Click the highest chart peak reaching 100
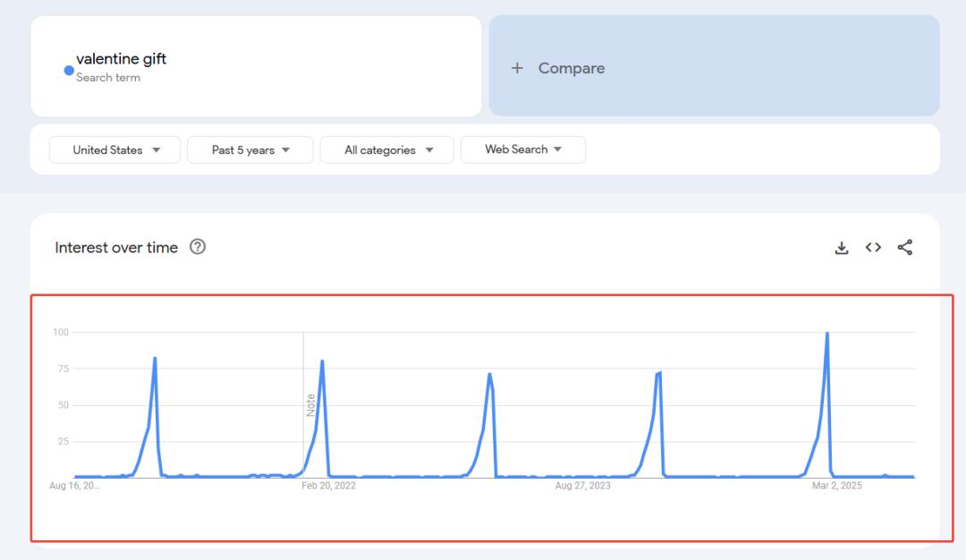 (826, 335)
